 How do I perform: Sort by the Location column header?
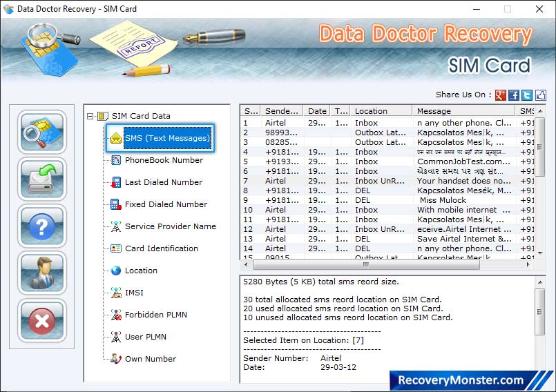coord(381,111)
